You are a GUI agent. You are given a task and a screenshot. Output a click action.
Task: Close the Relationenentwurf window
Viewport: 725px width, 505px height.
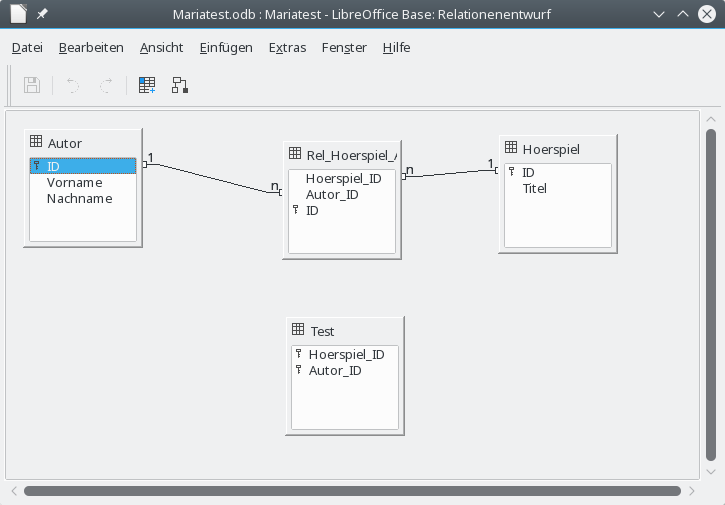[707, 14]
